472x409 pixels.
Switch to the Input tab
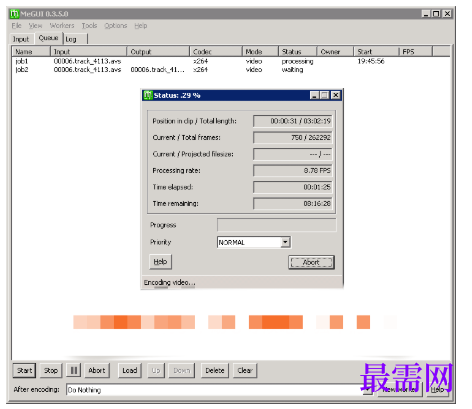(21, 39)
